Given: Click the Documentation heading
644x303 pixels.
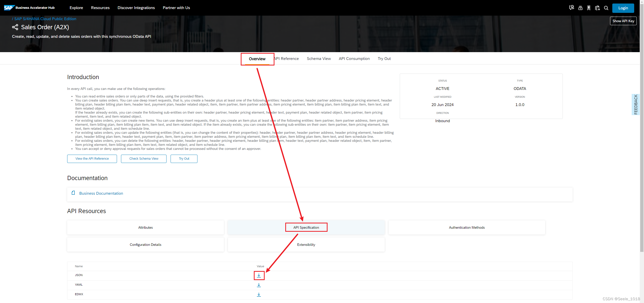Looking at the screenshot, I should 87,178.
